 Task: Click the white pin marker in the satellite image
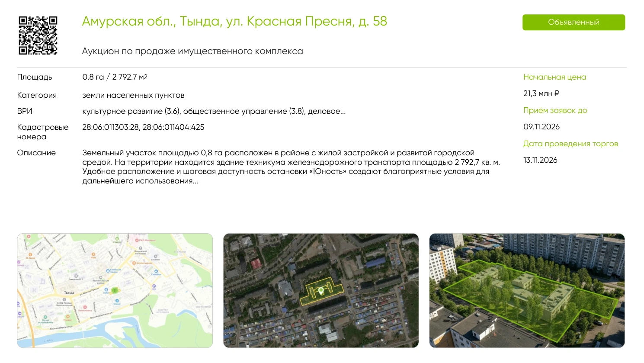[321, 291]
